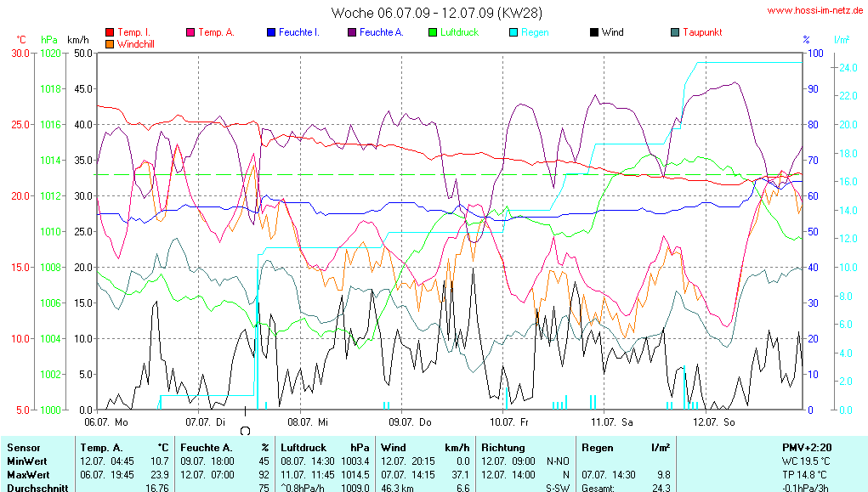
Task: Click the orange Windchill legend swatch
Action: pos(109,43)
